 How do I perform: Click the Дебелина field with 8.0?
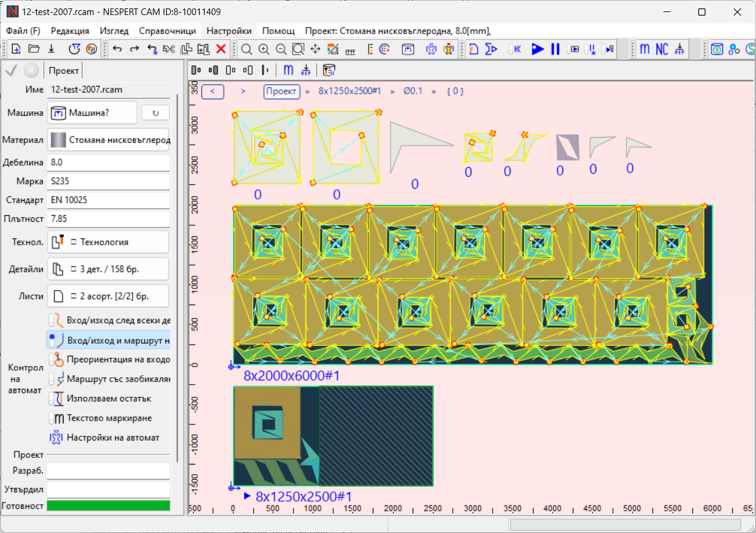(108, 162)
